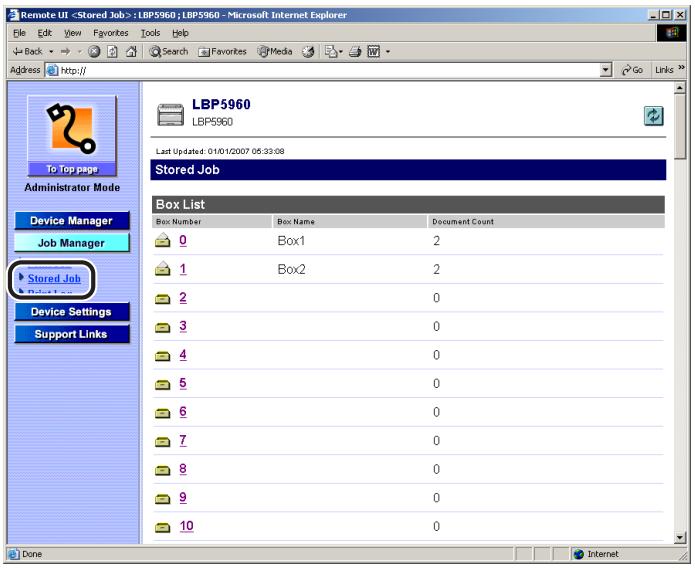Click the Support Links button
The image size is (695, 570).
(72, 334)
